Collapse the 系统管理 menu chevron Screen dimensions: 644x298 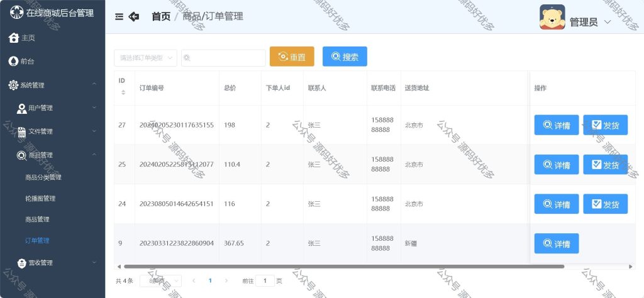tap(94, 84)
